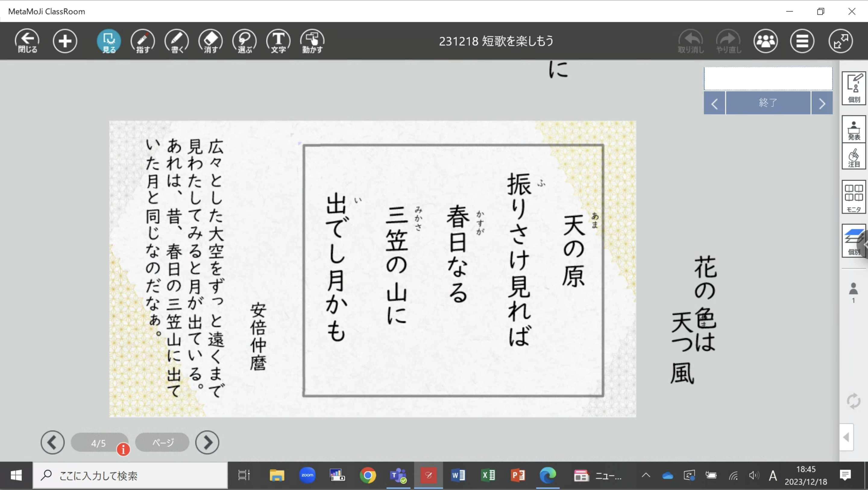868x490 pixels.
Task: Open the モニタ monitoring view
Action: tap(854, 197)
